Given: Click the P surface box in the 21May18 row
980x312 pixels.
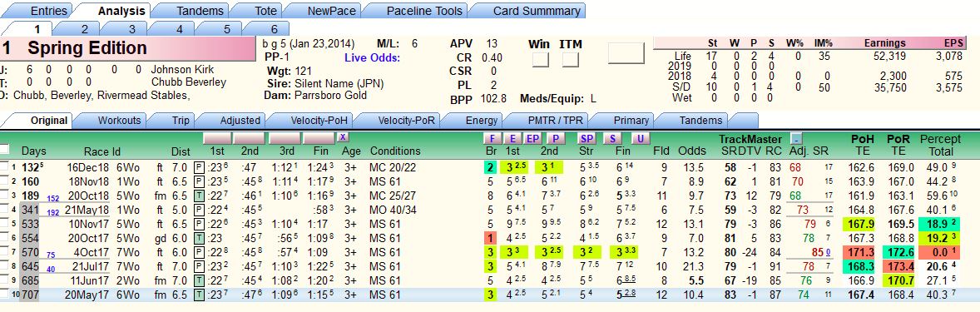Looking at the screenshot, I should pyautogui.click(x=199, y=210).
